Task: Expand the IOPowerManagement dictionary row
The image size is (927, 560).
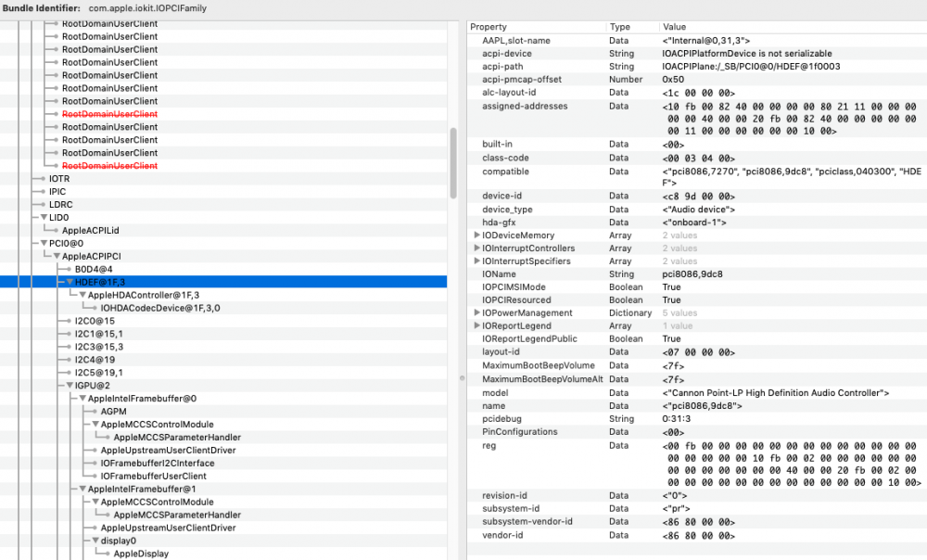Action: [476, 312]
